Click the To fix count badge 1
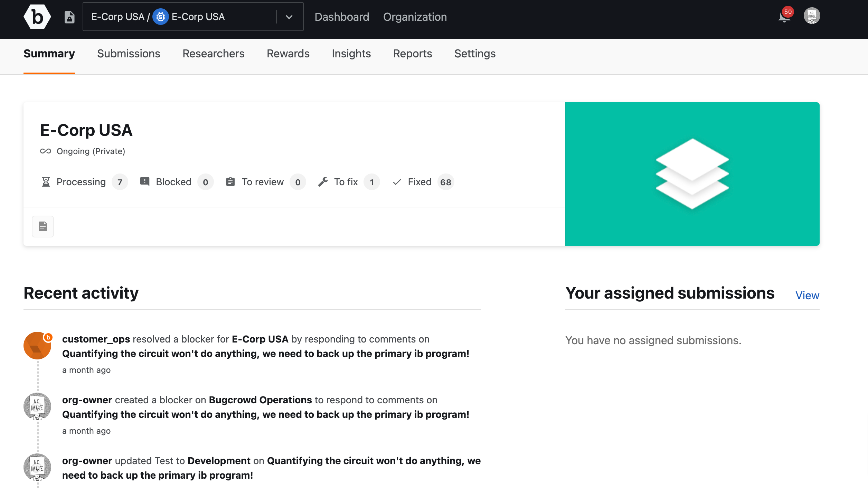868x488 pixels. pos(372,182)
